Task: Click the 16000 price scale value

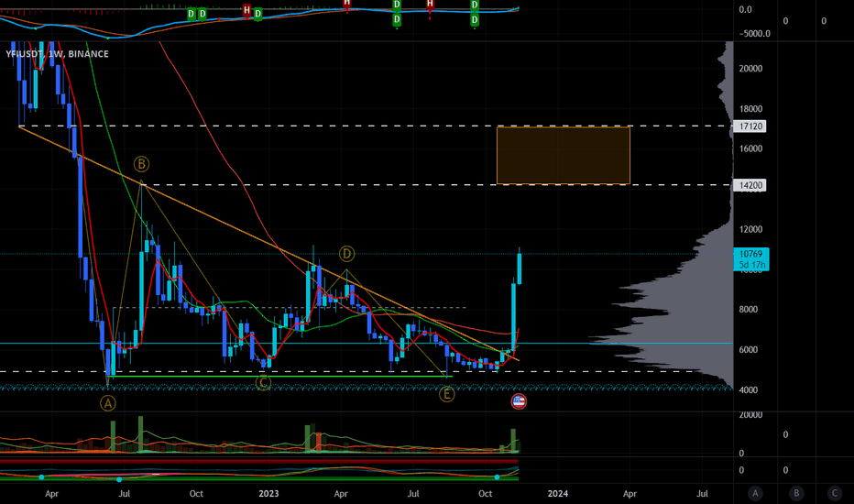Action: 750,148
